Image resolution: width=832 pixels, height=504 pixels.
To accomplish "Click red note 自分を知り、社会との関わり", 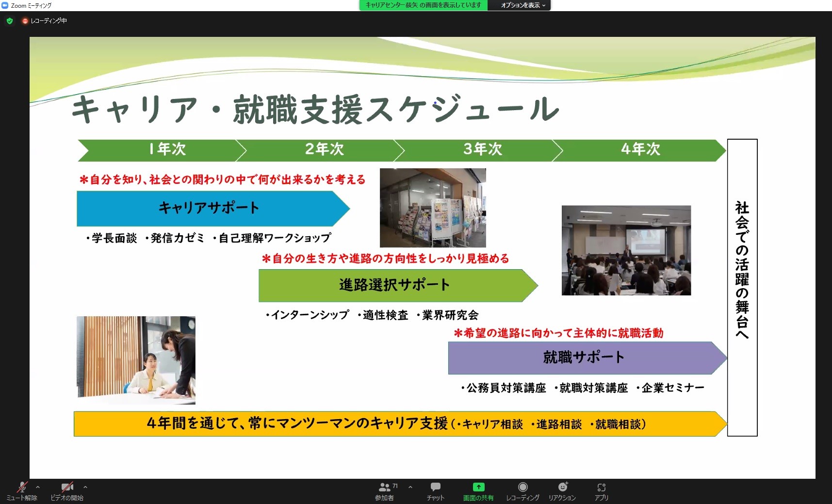I will click(x=223, y=179).
